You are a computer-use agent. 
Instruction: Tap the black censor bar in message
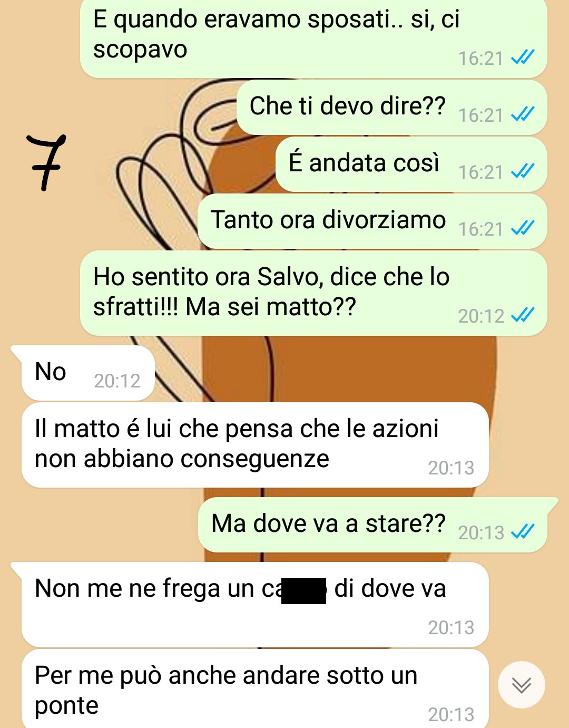point(304,590)
